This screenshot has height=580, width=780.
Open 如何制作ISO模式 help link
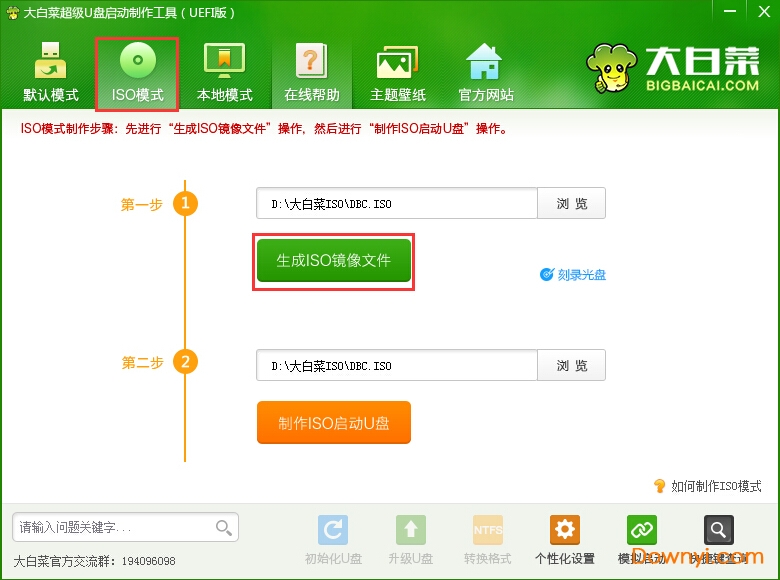click(x=708, y=486)
